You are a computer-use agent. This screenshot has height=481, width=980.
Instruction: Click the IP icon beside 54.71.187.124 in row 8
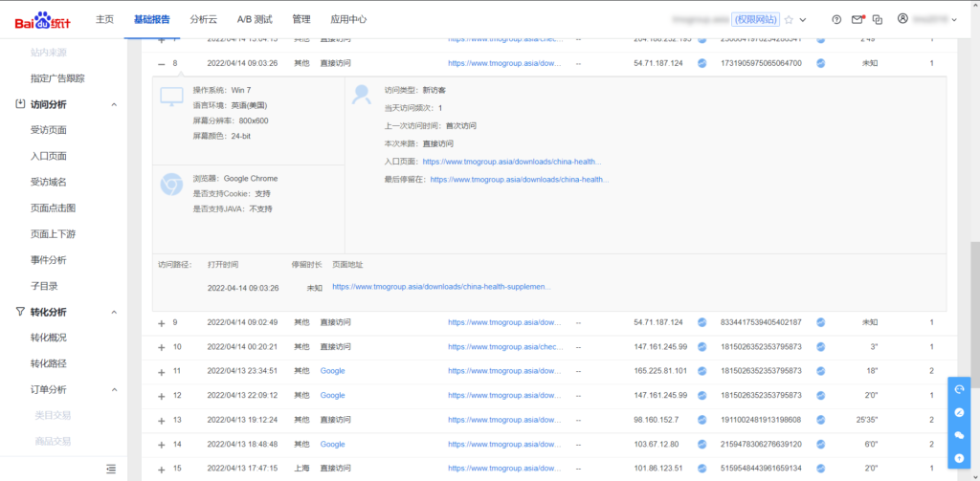[702, 63]
